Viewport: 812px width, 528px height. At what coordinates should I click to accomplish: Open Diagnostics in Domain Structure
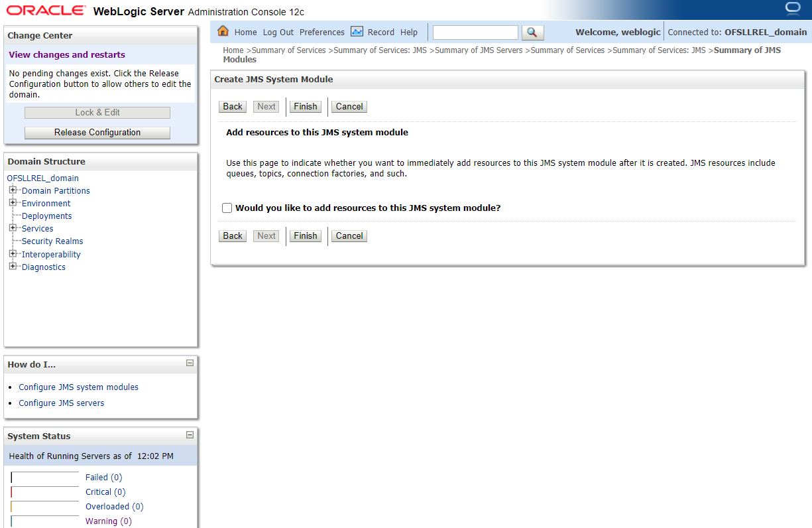click(44, 267)
